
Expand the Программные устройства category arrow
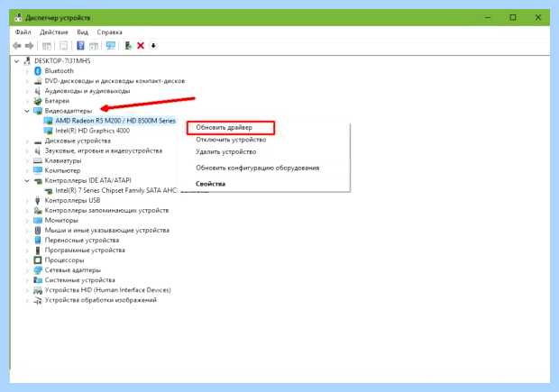click(x=27, y=251)
